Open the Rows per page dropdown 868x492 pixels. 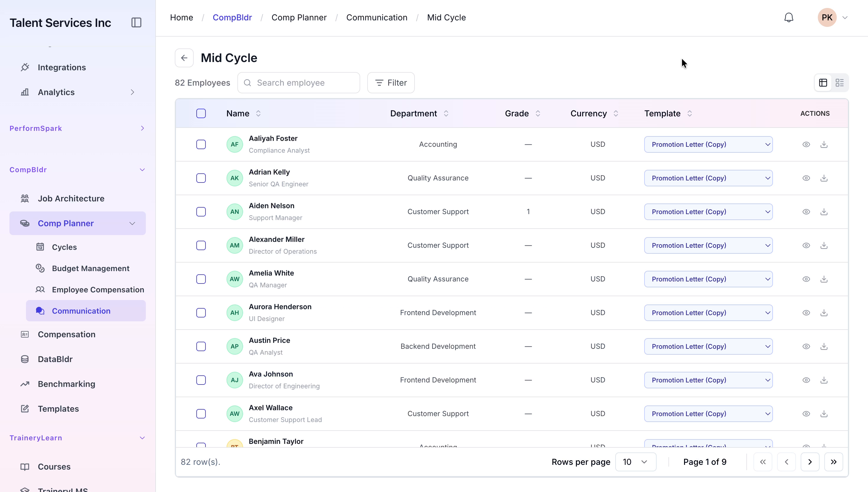click(x=635, y=462)
